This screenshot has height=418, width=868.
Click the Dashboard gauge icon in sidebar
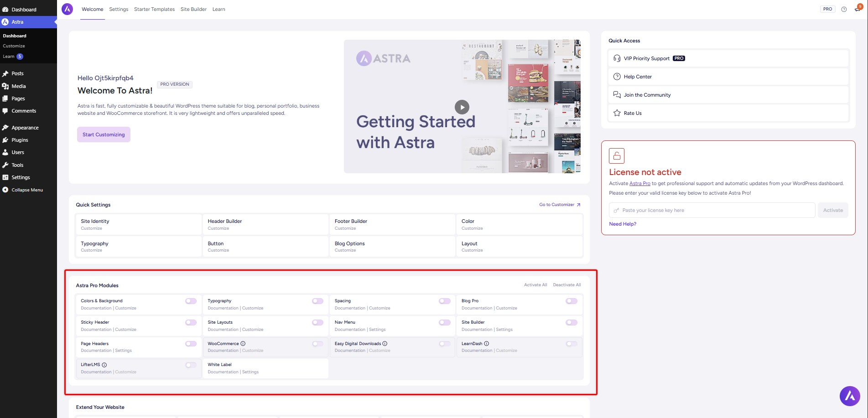(x=5, y=10)
